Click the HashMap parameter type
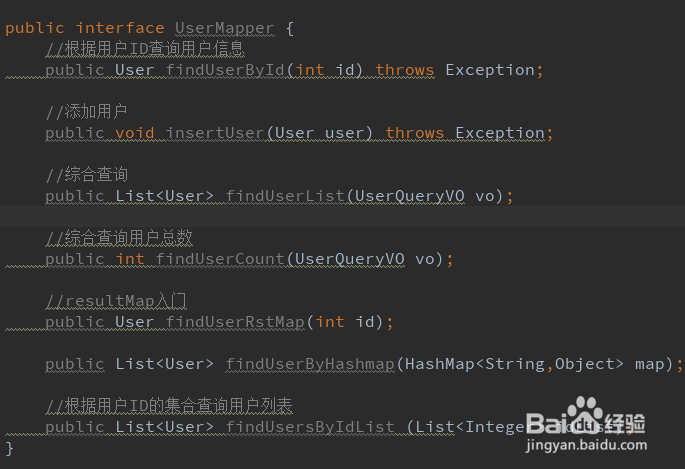 [439, 364]
